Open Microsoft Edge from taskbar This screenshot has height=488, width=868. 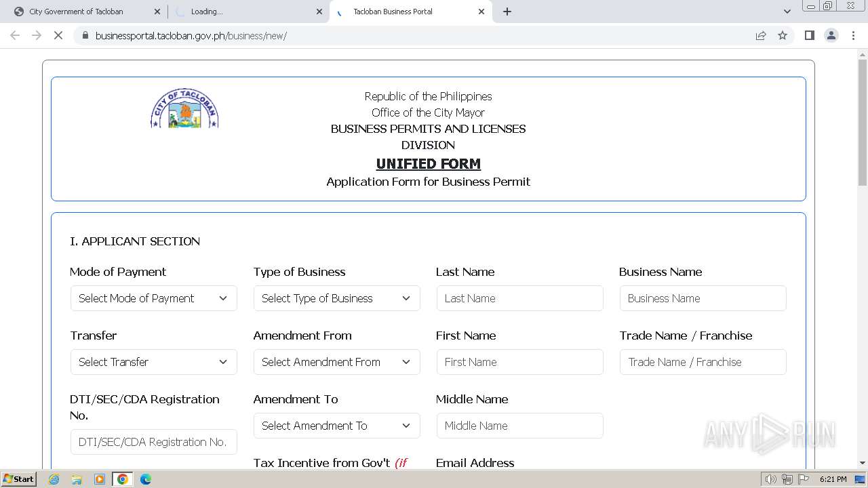pyautogui.click(x=145, y=479)
